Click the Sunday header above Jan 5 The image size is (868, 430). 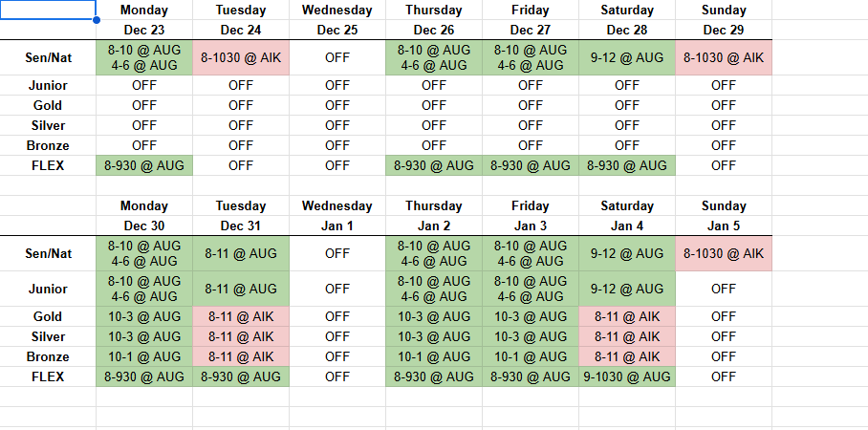(x=724, y=206)
